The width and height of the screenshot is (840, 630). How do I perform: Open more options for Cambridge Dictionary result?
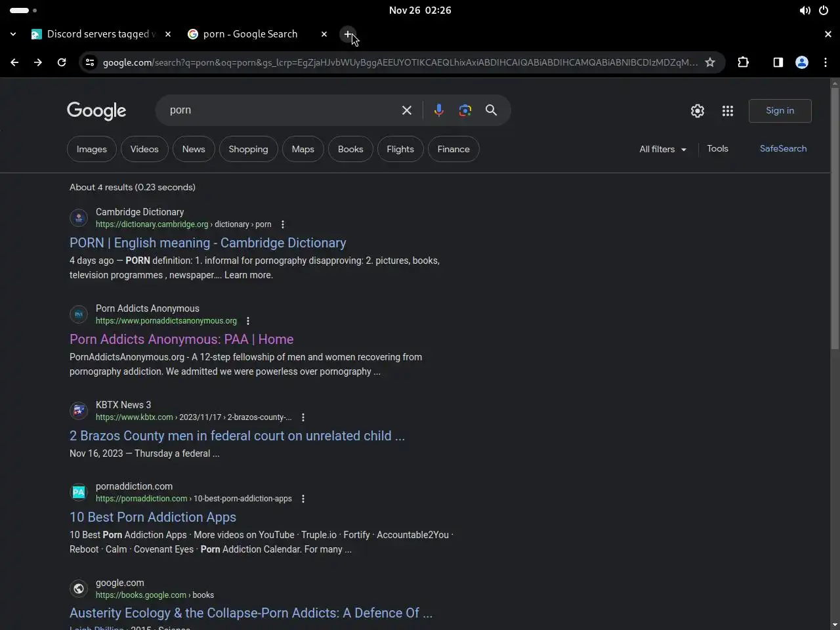(283, 224)
